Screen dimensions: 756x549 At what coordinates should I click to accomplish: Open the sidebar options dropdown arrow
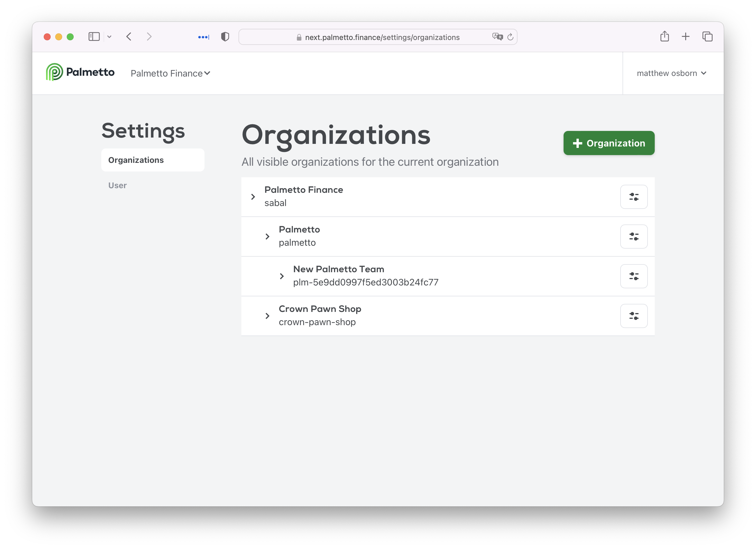pos(109,37)
